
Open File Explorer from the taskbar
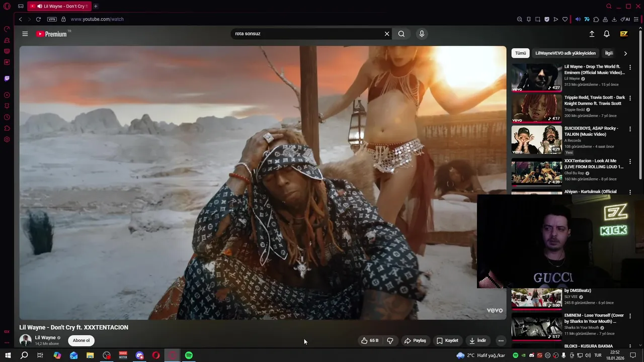coord(90,355)
